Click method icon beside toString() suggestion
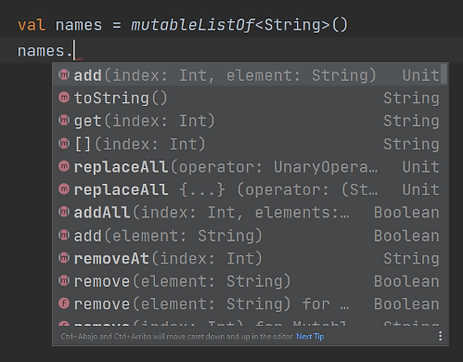Screen dimensions: 463x362 [x=64, y=98]
